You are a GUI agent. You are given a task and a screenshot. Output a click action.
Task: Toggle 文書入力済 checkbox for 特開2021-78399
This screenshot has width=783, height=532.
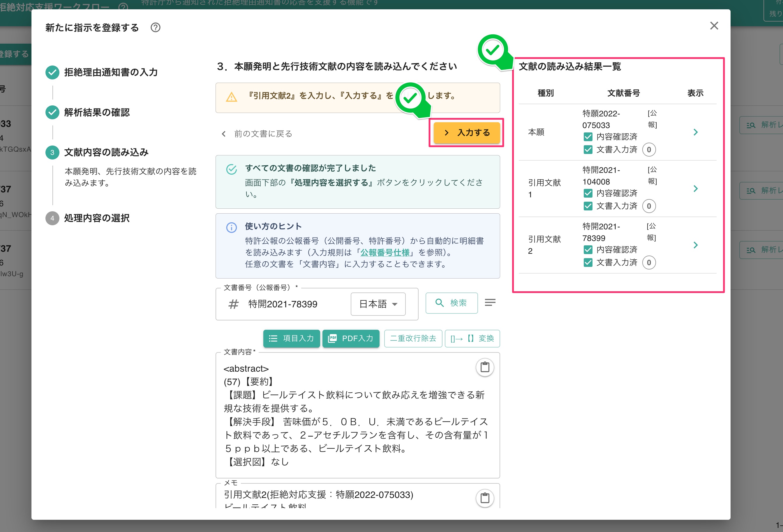588,262
